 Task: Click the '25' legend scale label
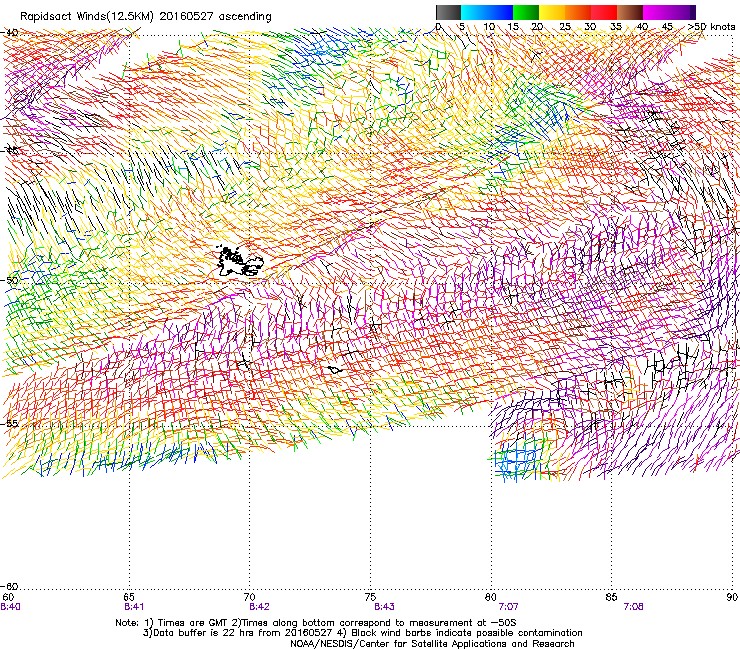pos(565,27)
